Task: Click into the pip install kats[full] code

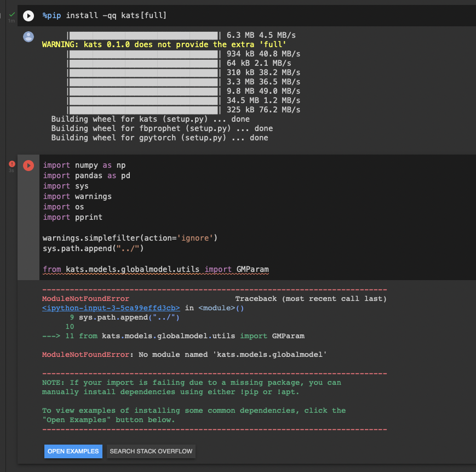Action: coord(105,15)
